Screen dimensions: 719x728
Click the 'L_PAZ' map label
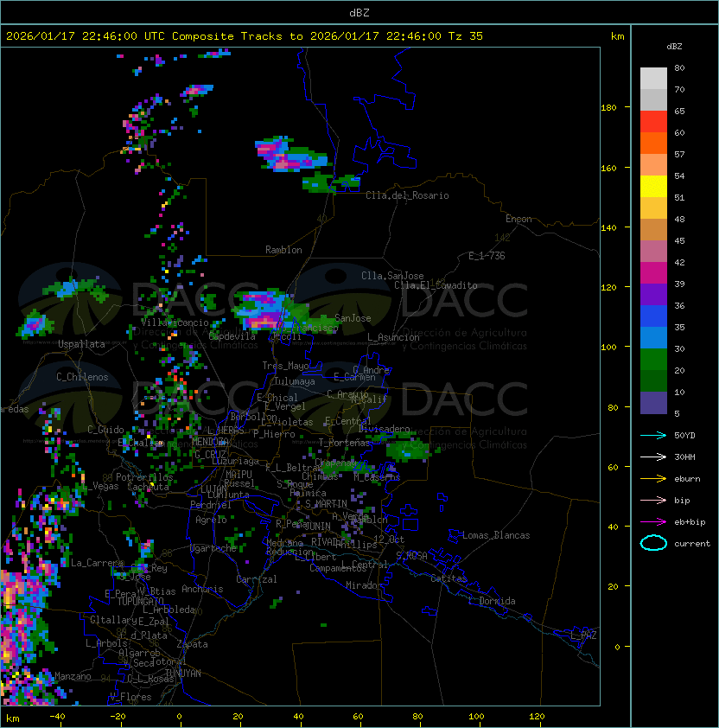click(583, 635)
